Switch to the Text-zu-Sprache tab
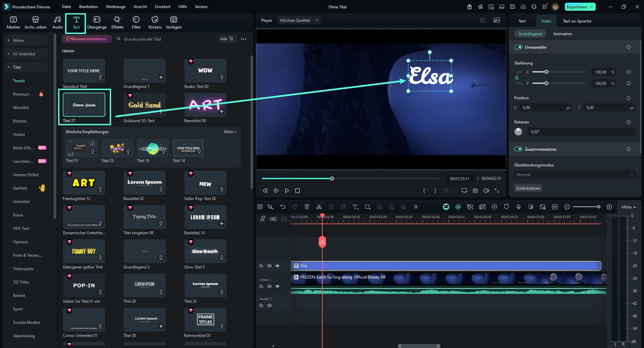Viewport: 644px width, 348px height. (577, 21)
